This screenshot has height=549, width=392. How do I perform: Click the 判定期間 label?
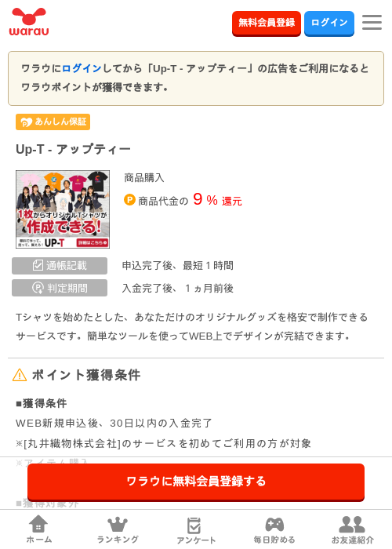[60, 288]
